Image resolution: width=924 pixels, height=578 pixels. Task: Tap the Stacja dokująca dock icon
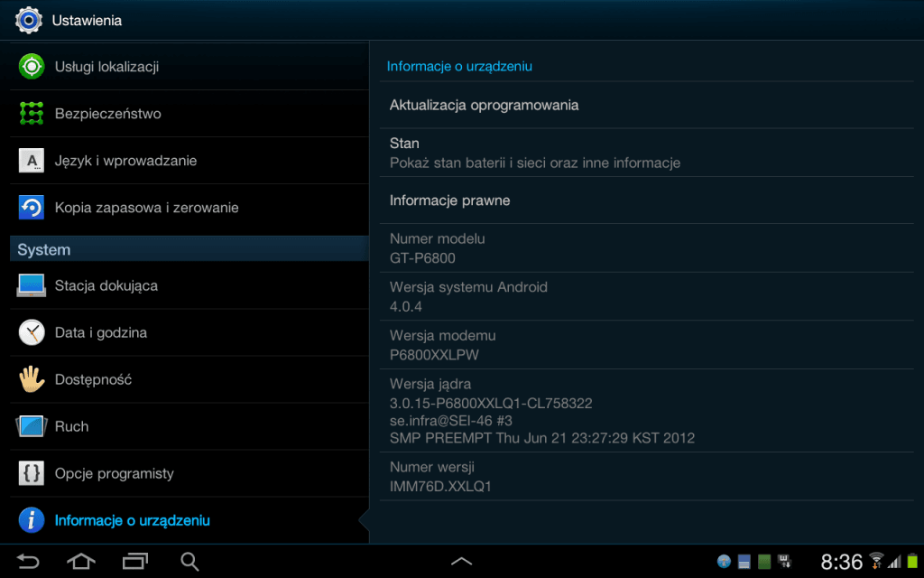pyautogui.click(x=32, y=285)
